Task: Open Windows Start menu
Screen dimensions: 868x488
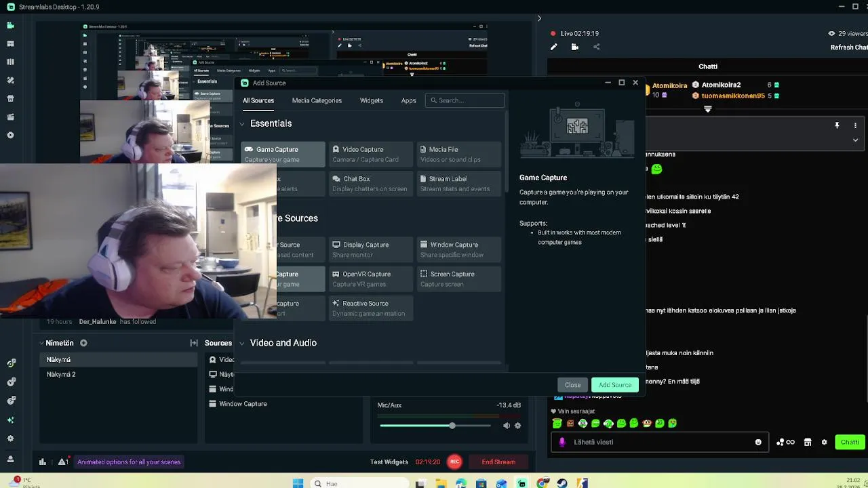Action: pyautogui.click(x=298, y=483)
